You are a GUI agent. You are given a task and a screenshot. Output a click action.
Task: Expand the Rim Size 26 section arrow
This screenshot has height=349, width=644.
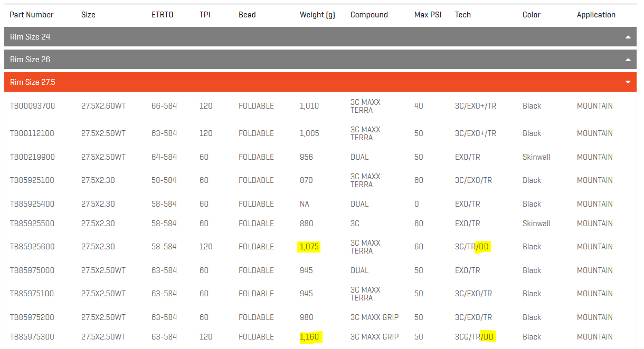click(x=628, y=60)
